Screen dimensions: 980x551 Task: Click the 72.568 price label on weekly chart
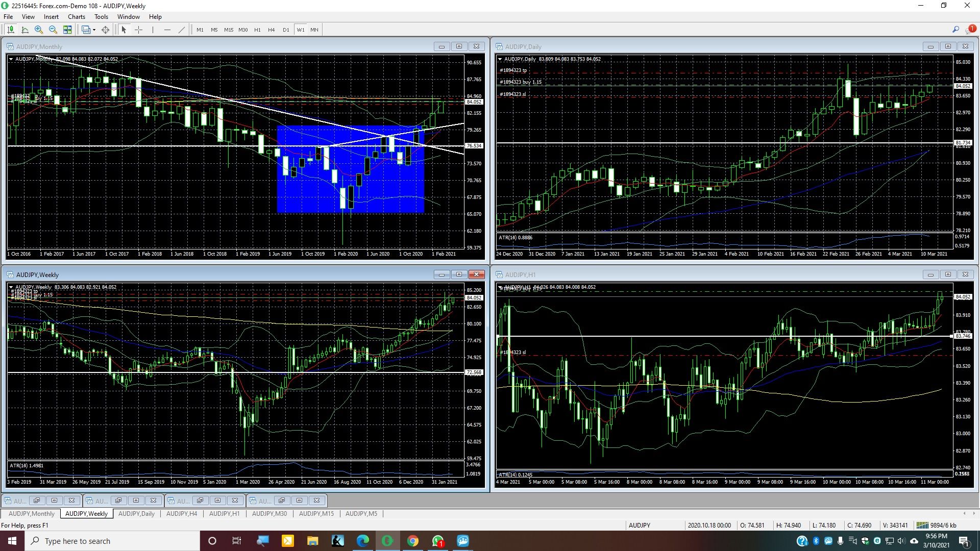point(474,372)
